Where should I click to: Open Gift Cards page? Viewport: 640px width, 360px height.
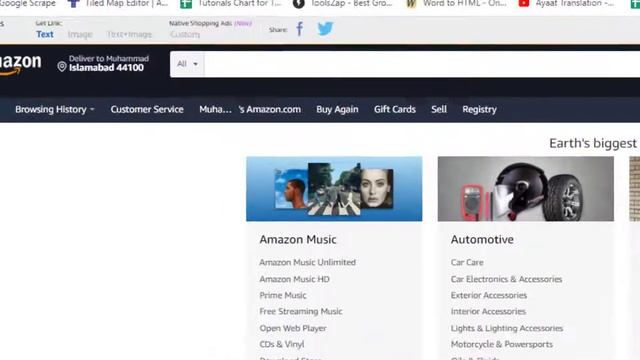[x=395, y=109]
